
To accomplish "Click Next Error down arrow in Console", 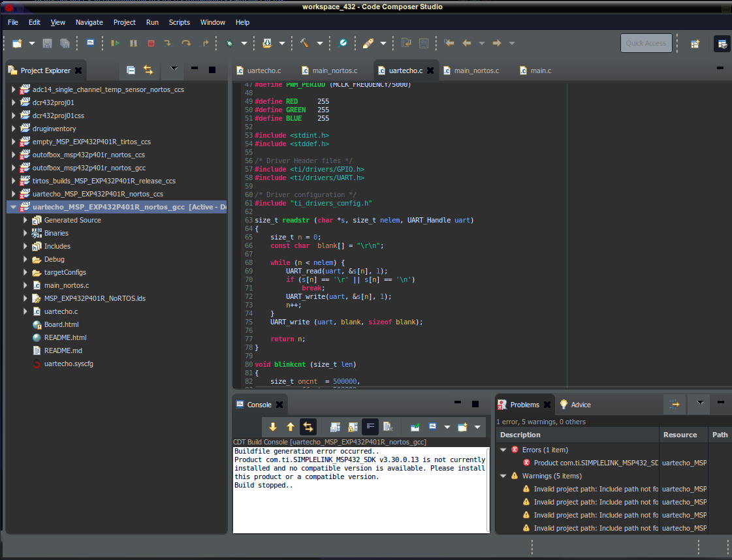I will pos(273,427).
